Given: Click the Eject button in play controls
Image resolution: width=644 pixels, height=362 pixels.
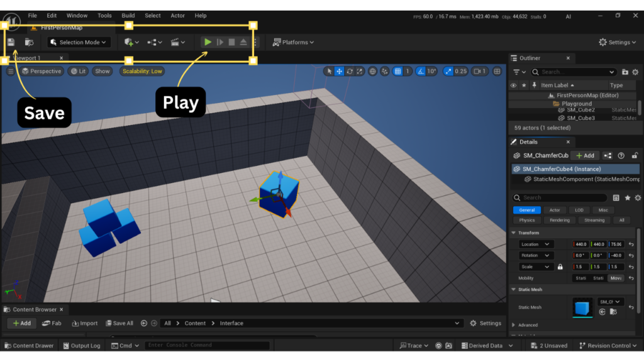Looking at the screenshot, I should [x=243, y=42].
